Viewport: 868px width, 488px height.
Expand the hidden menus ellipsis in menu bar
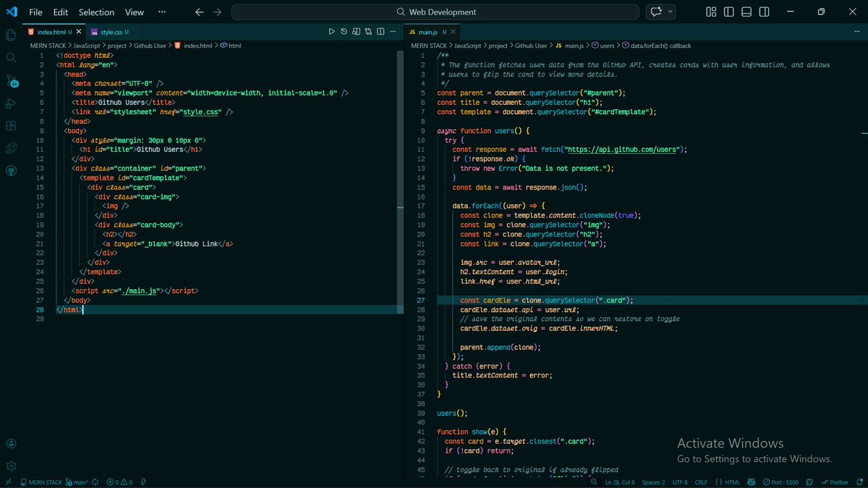(163, 12)
